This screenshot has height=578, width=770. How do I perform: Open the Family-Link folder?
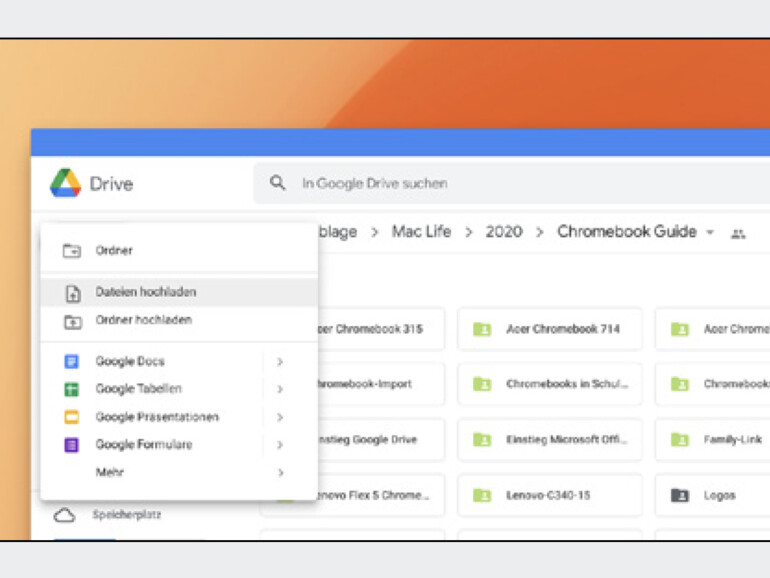click(713, 440)
